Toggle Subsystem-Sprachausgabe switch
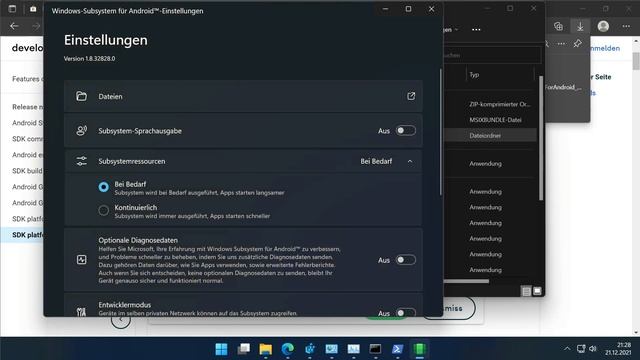 (405, 131)
